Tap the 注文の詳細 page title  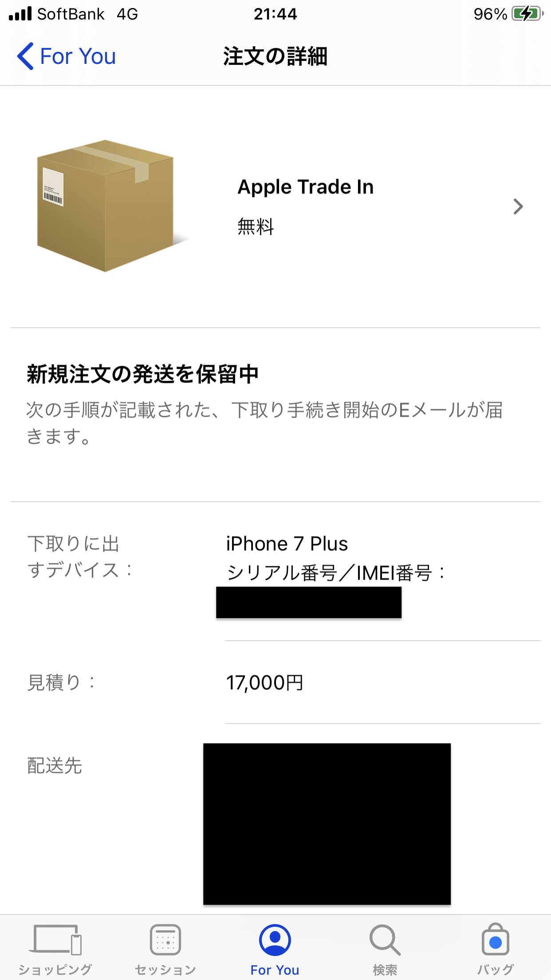[275, 56]
